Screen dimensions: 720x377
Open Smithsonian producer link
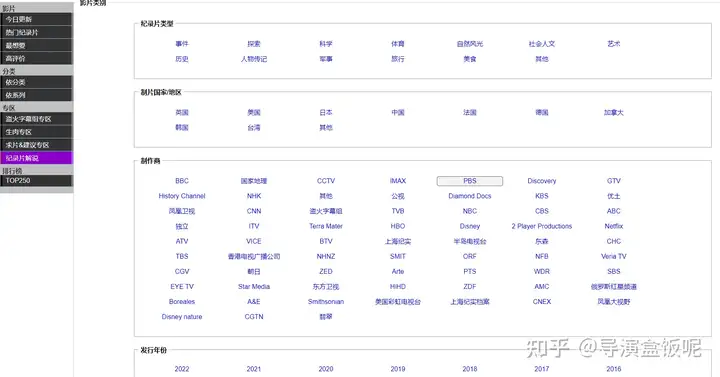pyautogui.click(x=326, y=302)
